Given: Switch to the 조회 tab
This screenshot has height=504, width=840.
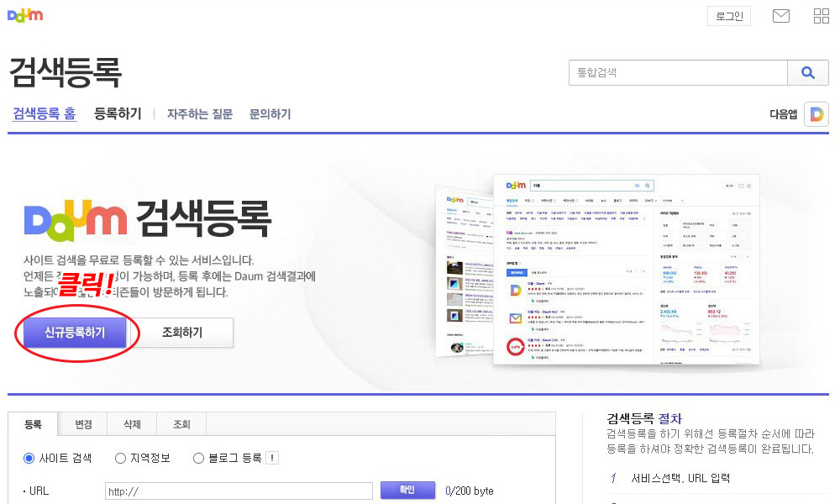Looking at the screenshot, I should point(181,424).
